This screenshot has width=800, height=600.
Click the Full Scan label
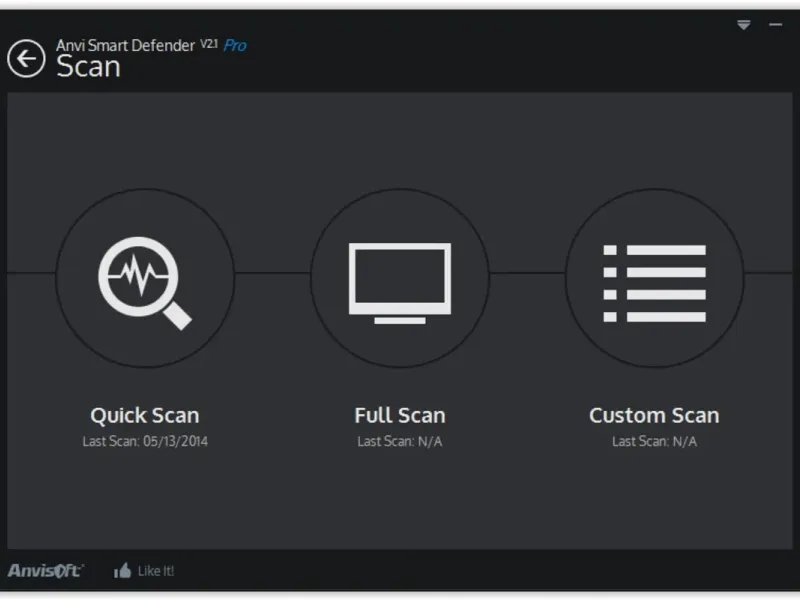[x=400, y=415]
